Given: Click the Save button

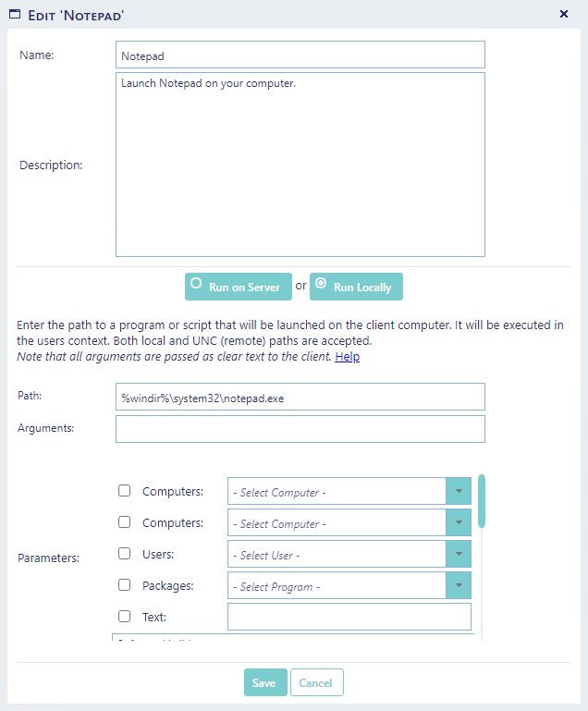Looking at the screenshot, I should [263, 682].
